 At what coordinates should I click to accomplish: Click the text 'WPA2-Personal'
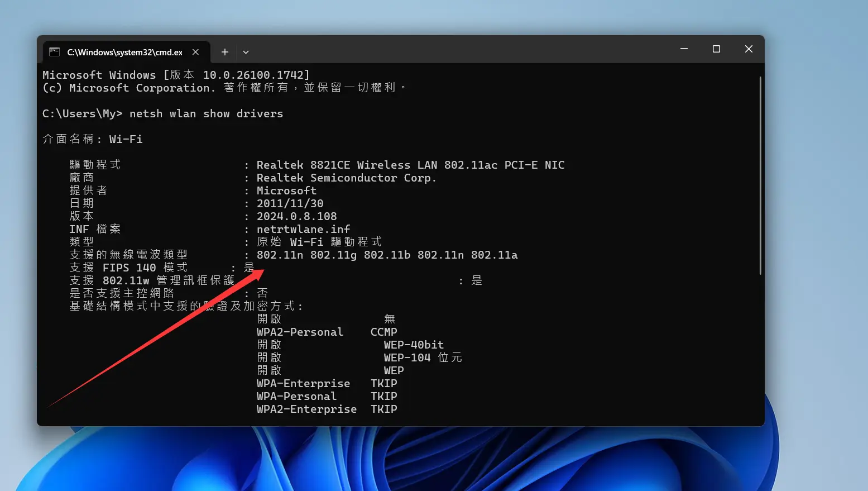[x=300, y=332]
